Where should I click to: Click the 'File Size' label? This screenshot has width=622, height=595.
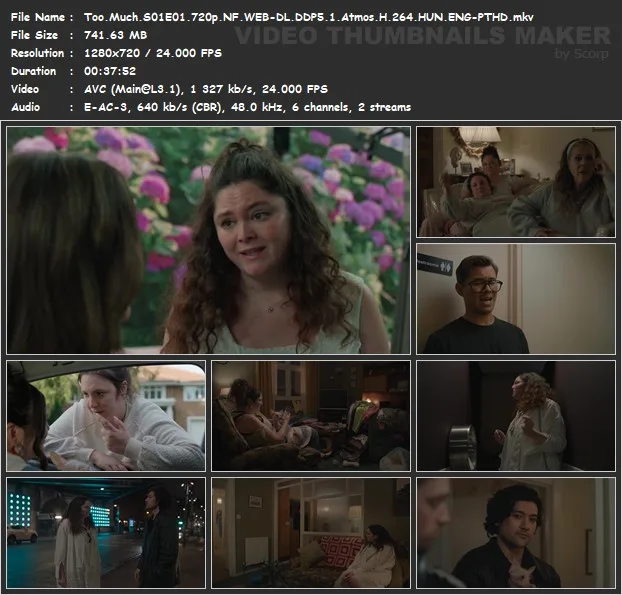[34, 35]
